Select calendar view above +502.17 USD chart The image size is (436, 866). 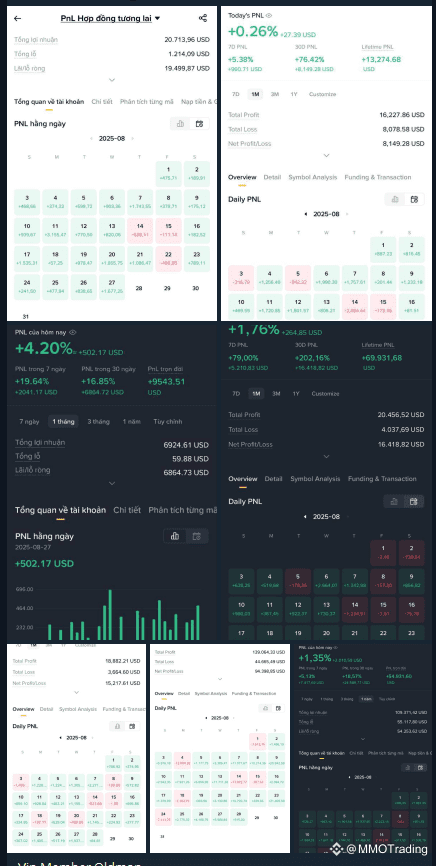coord(196,536)
